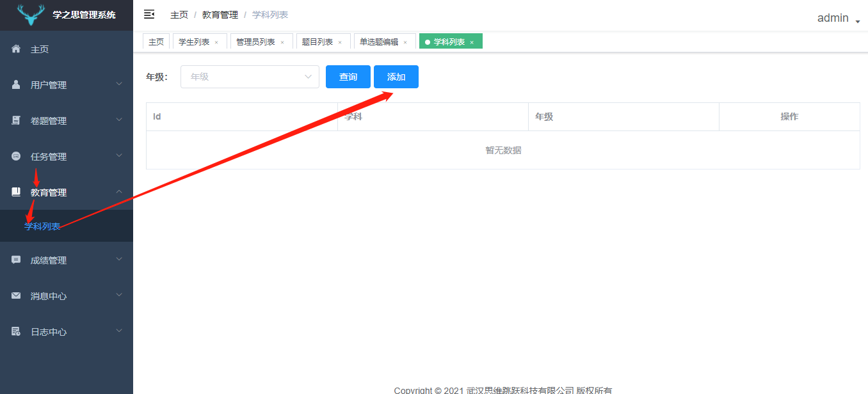Expand the 用户管理 menu chevron

pyautogui.click(x=119, y=84)
